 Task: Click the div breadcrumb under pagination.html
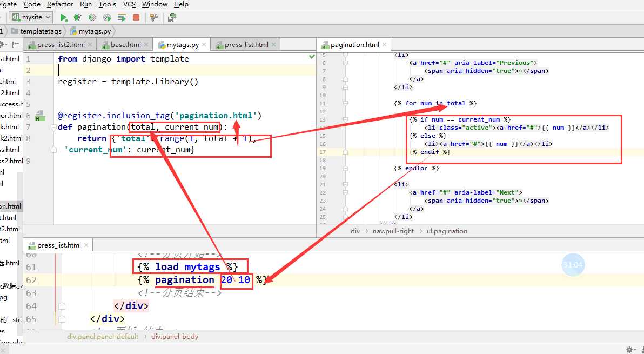(355, 231)
